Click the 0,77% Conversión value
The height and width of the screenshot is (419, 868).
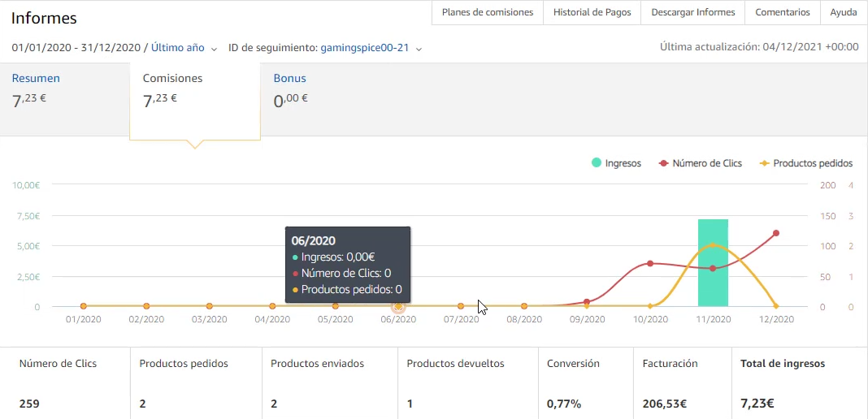pos(564,404)
